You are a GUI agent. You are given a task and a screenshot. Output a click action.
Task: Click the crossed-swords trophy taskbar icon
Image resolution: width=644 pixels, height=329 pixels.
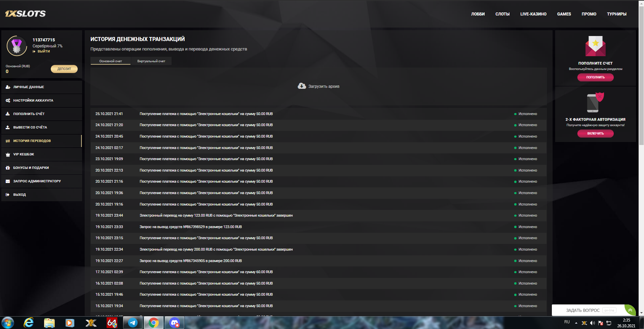(x=91, y=323)
